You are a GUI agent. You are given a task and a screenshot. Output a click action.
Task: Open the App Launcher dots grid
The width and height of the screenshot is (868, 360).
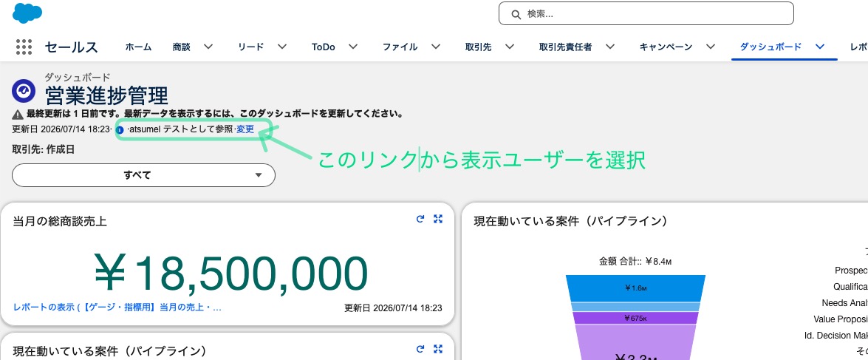point(24,47)
